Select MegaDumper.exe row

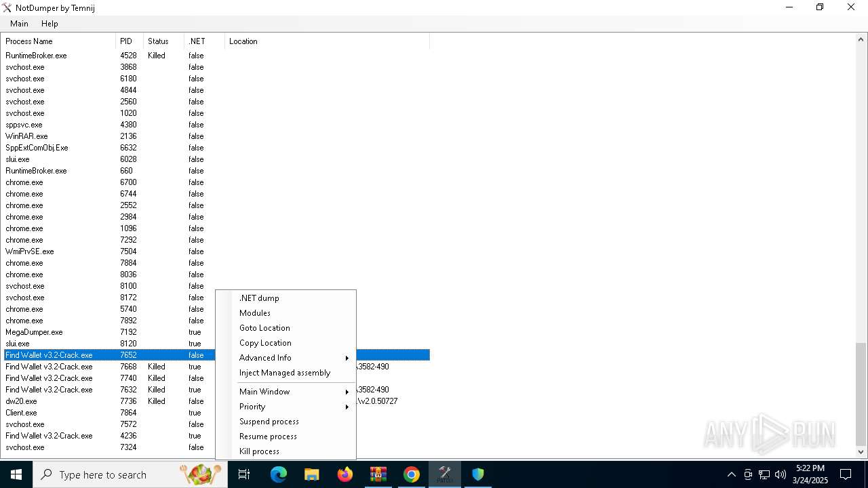tap(216, 332)
